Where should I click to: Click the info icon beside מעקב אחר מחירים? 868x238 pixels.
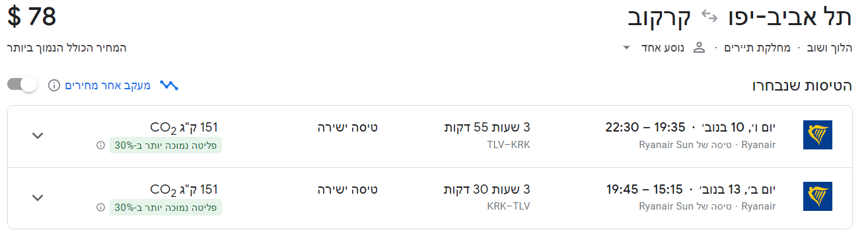54,85
